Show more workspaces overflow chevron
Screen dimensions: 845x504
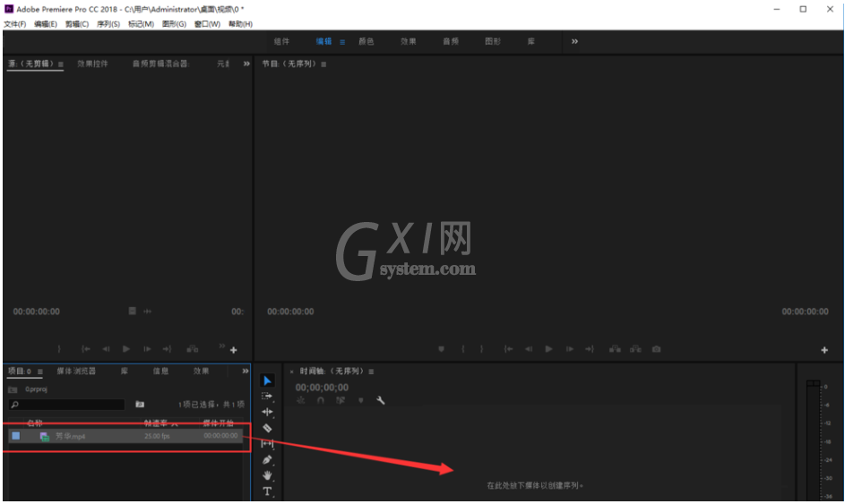coord(574,41)
